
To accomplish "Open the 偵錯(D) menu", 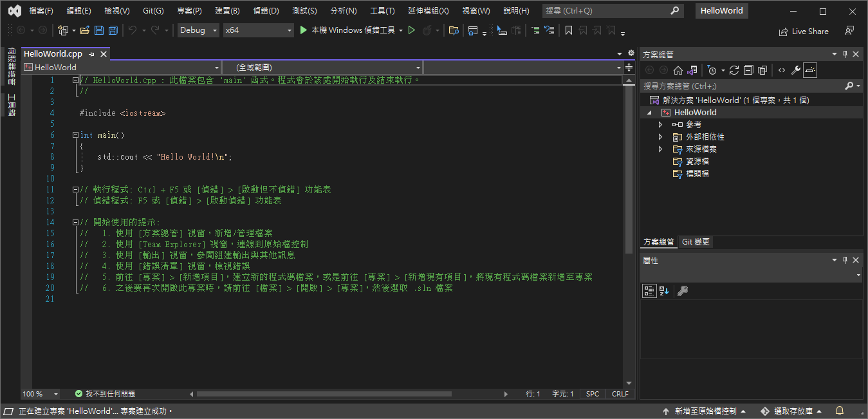I will click(x=266, y=11).
